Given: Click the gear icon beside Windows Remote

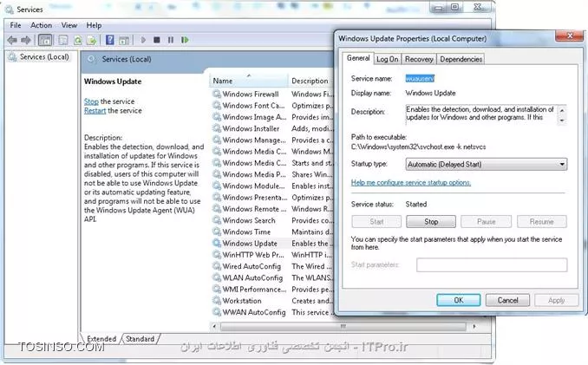Looking at the screenshot, I should (x=217, y=209).
